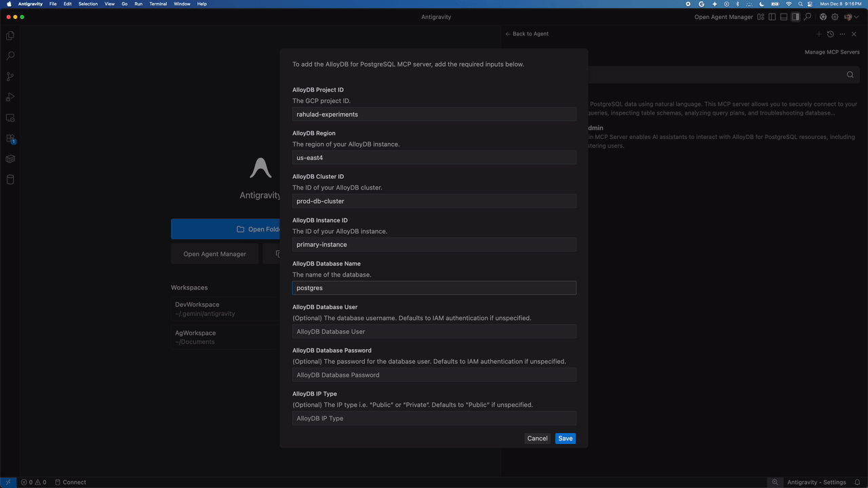Open agent conversation history via the clock icon

tap(830, 34)
